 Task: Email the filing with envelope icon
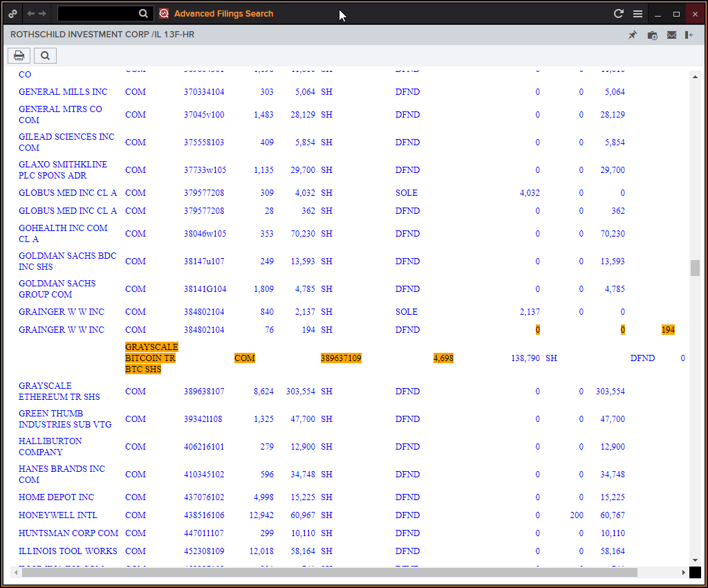671,35
